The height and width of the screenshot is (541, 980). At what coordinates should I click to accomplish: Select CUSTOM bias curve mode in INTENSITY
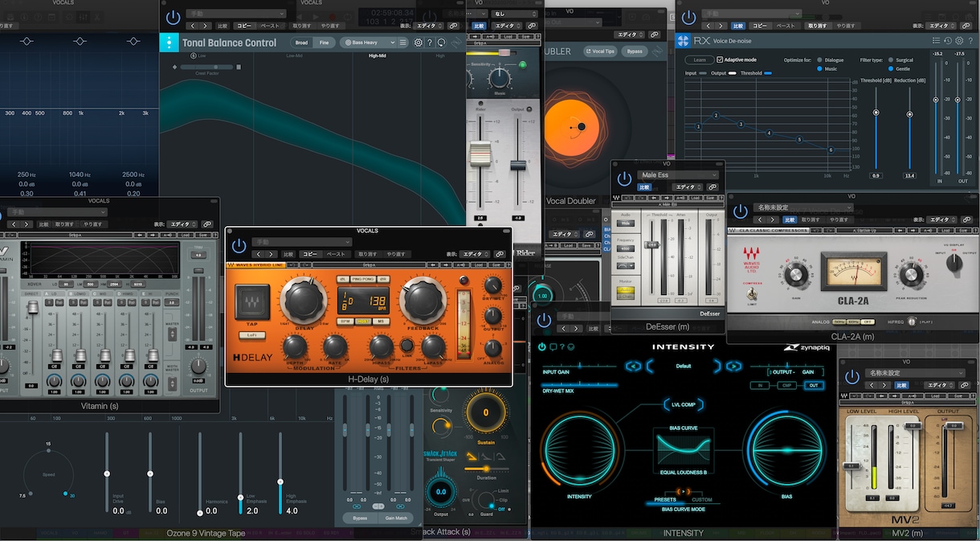pos(702,500)
